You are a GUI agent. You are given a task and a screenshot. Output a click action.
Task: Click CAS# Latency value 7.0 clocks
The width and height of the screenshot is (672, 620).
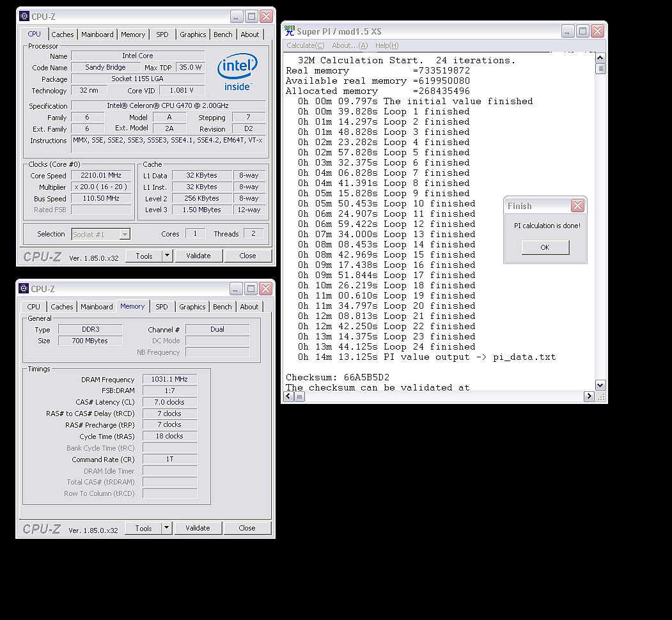[x=169, y=402]
